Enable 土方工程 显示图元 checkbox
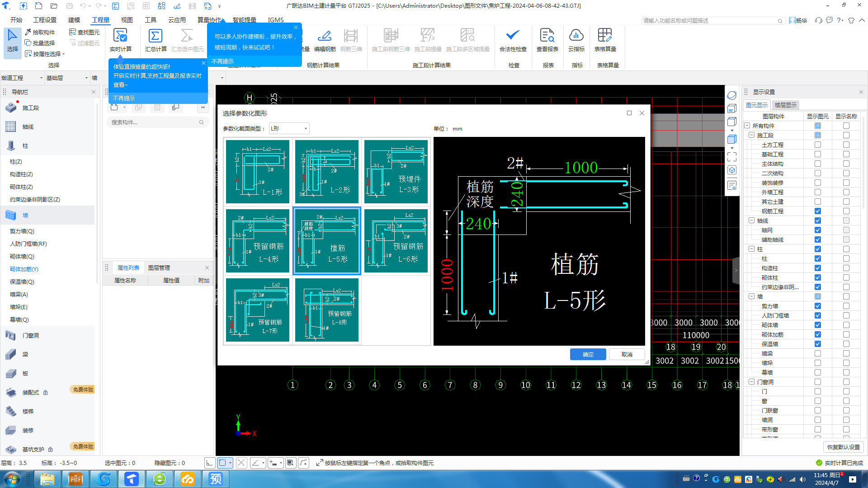The image size is (868, 488). click(818, 145)
